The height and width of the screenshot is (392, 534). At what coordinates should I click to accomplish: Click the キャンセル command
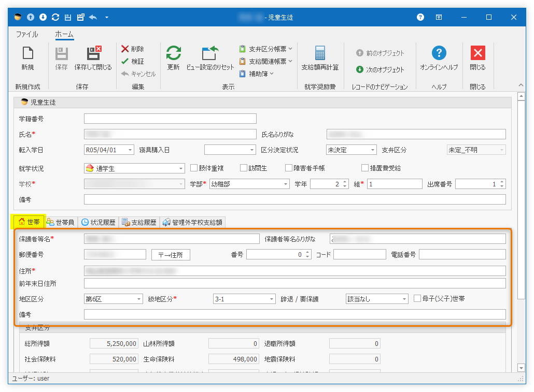pyautogui.click(x=138, y=74)
